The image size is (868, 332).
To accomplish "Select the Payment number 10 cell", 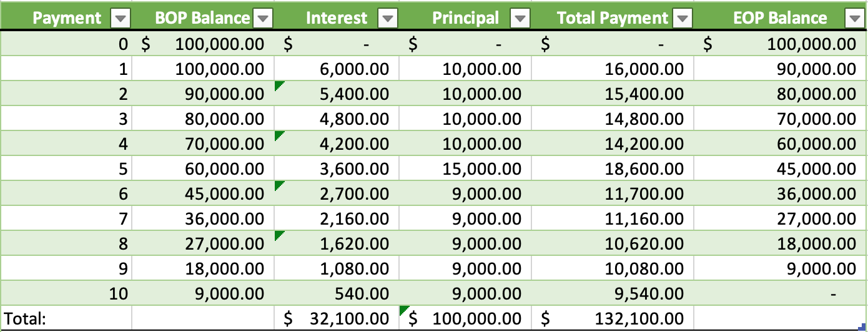I will 66,294.
